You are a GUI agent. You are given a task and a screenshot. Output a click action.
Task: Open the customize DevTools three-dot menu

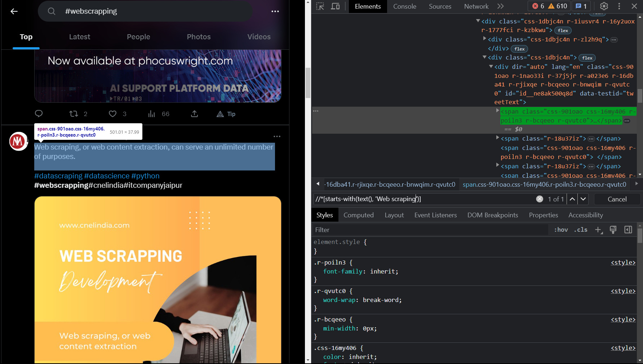619,6
